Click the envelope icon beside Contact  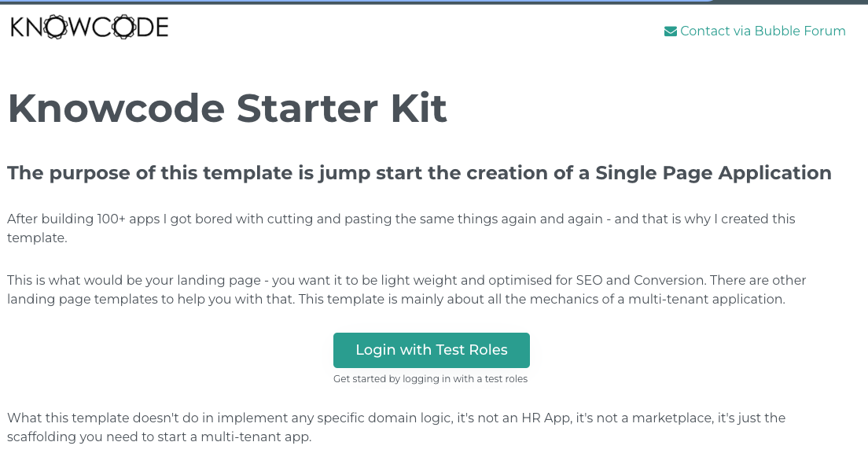pos(671,31)
